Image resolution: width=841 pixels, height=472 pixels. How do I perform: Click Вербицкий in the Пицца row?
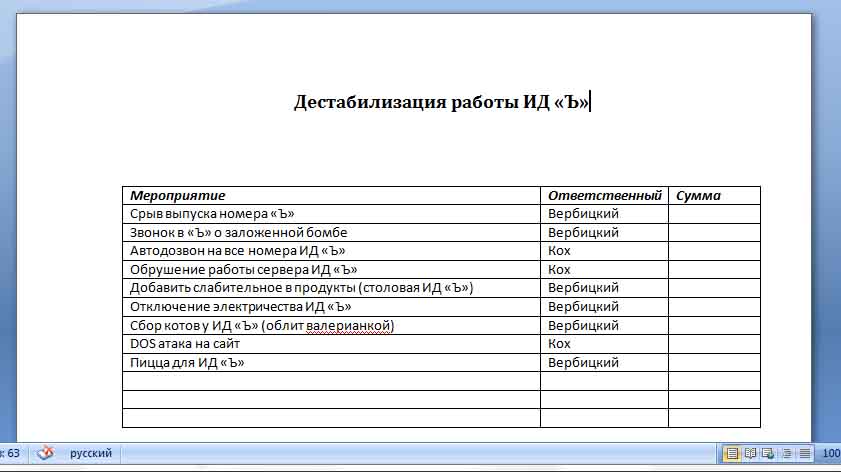tap(583, 363)
